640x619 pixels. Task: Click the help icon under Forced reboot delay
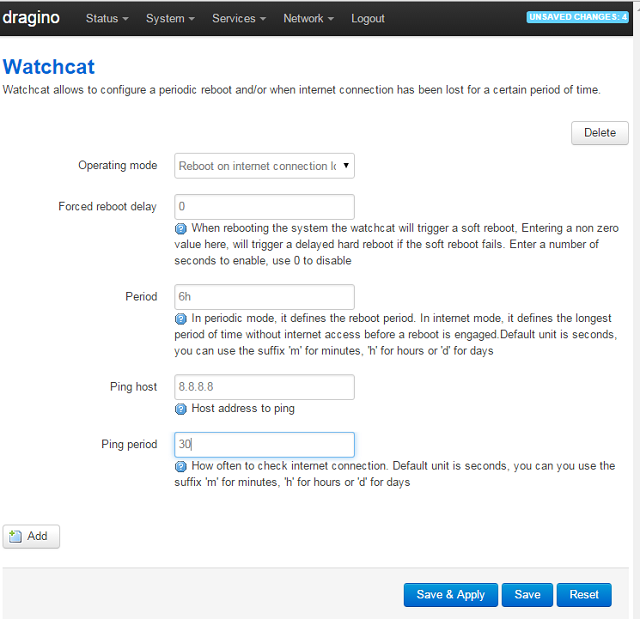coord(180,229)
